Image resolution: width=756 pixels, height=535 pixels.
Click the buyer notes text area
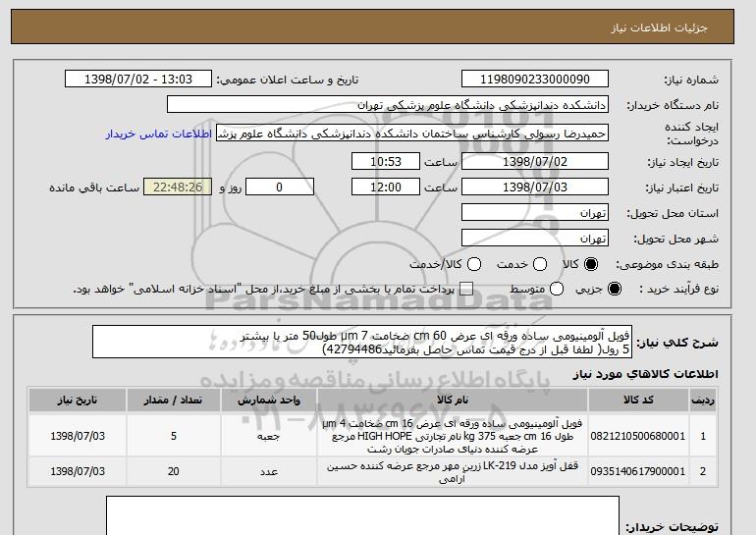(x=362, y=515)
